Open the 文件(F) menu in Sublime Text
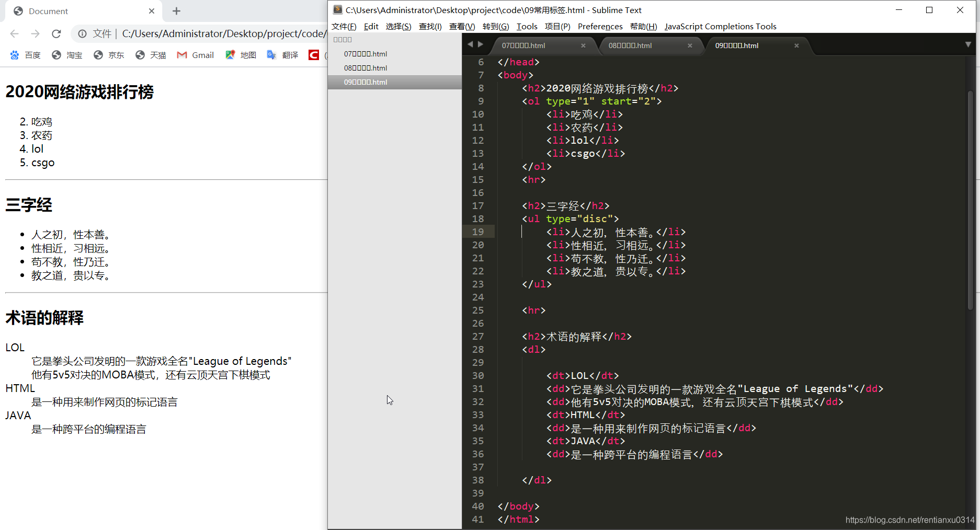The width and height of the screenshot is (980, 530). pos(344,27)
